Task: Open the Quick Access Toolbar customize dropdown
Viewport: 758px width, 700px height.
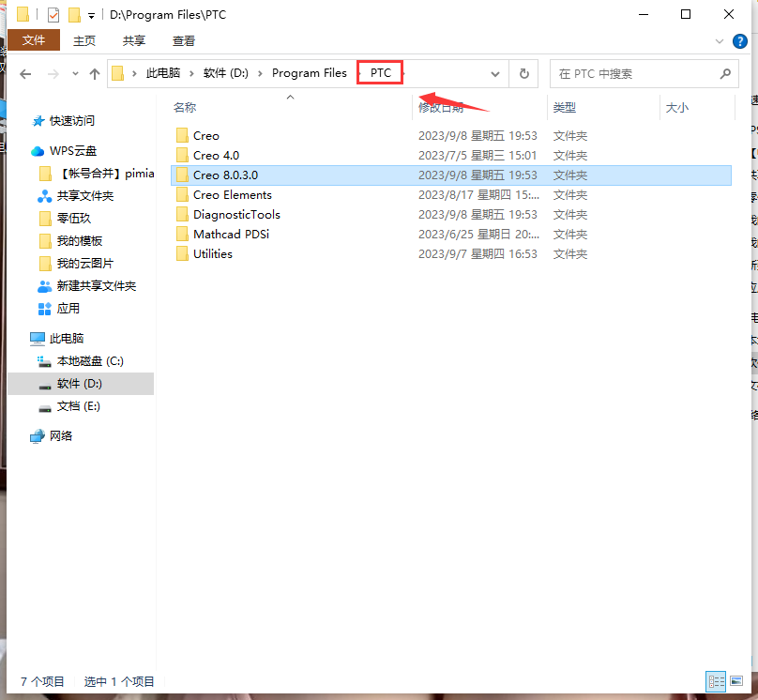Action: [x=91, y=16]
